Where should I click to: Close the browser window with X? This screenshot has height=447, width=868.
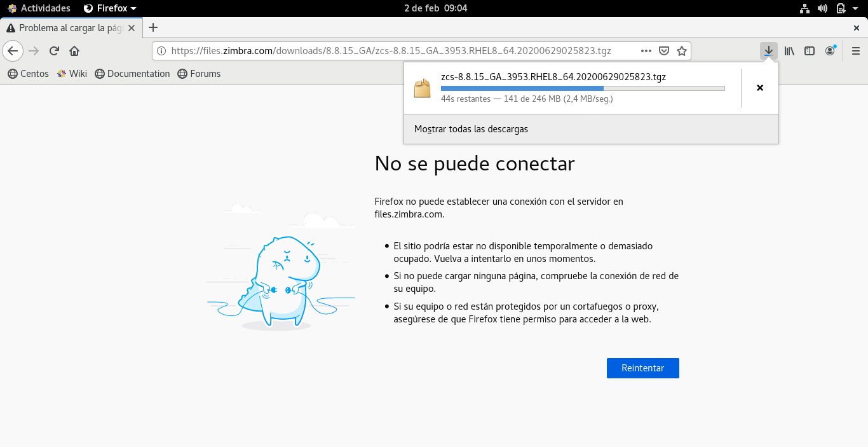click(x=856, y=28)
